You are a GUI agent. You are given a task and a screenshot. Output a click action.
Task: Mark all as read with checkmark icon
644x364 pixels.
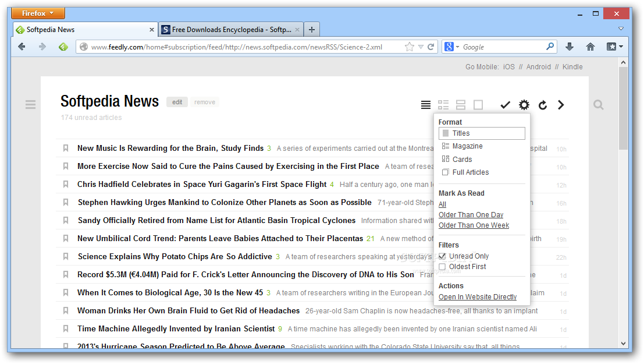(x=505, y=105)
